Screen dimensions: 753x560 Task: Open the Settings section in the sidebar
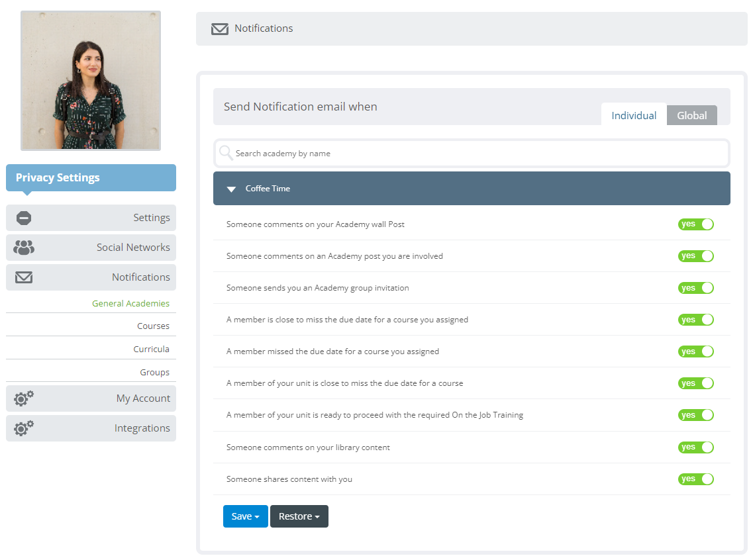point(24,217)
